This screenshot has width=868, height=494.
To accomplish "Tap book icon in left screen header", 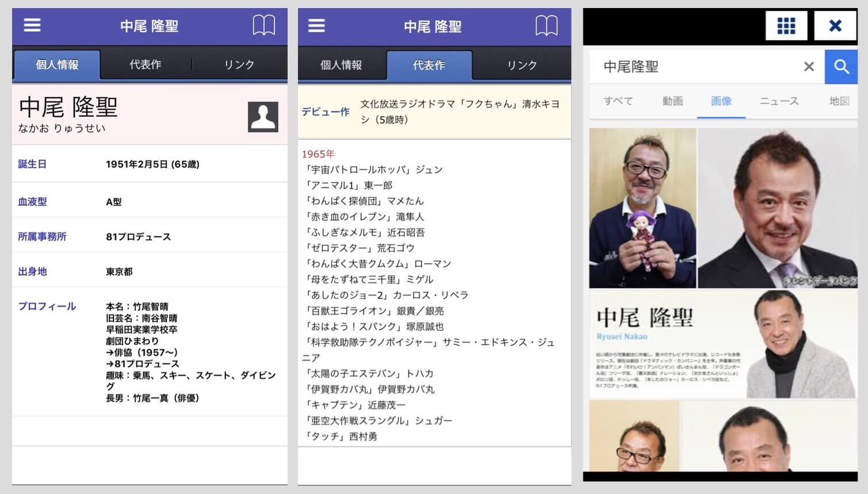I will click(263, 25).
